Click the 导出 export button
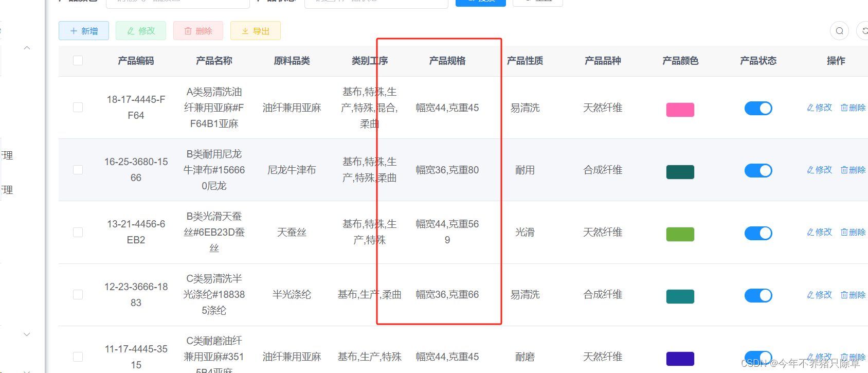 click(256, 31)
